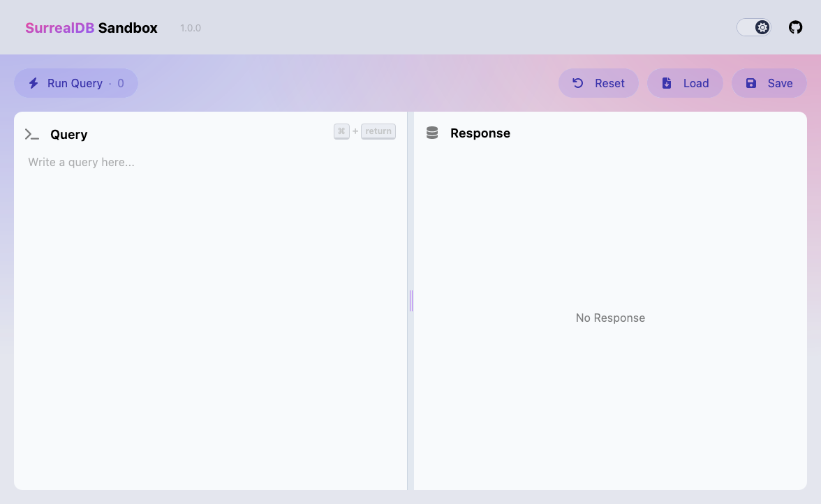Save the query using the Save button
Viewport: 821px width, 504px height.
click(769, 83)
